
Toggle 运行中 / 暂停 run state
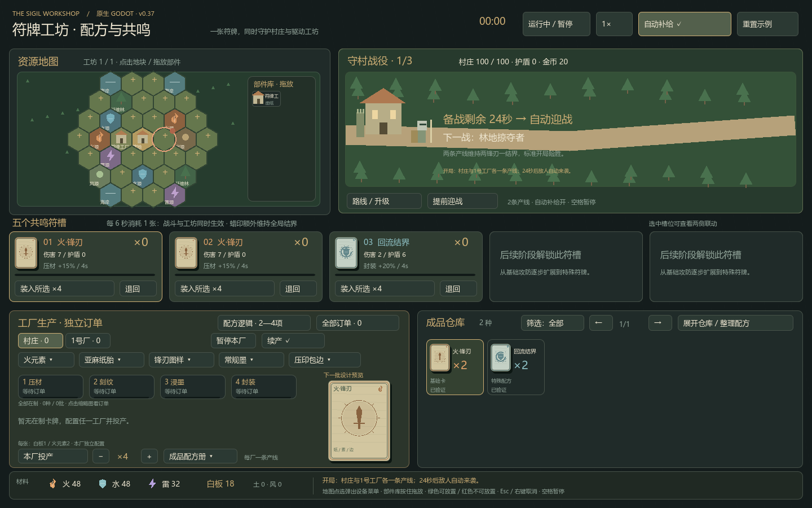(x=557, y=24)
